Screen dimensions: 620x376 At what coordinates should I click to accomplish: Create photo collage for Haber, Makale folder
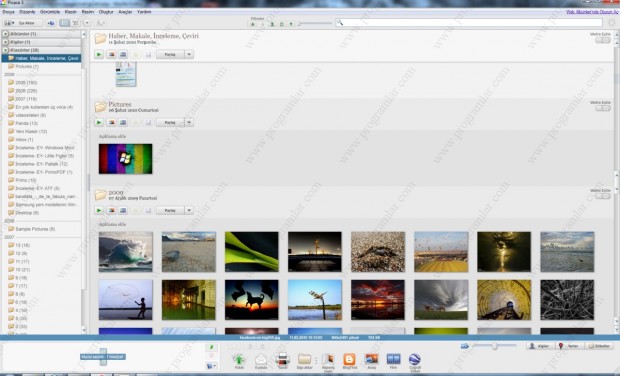tap(112, 55)
